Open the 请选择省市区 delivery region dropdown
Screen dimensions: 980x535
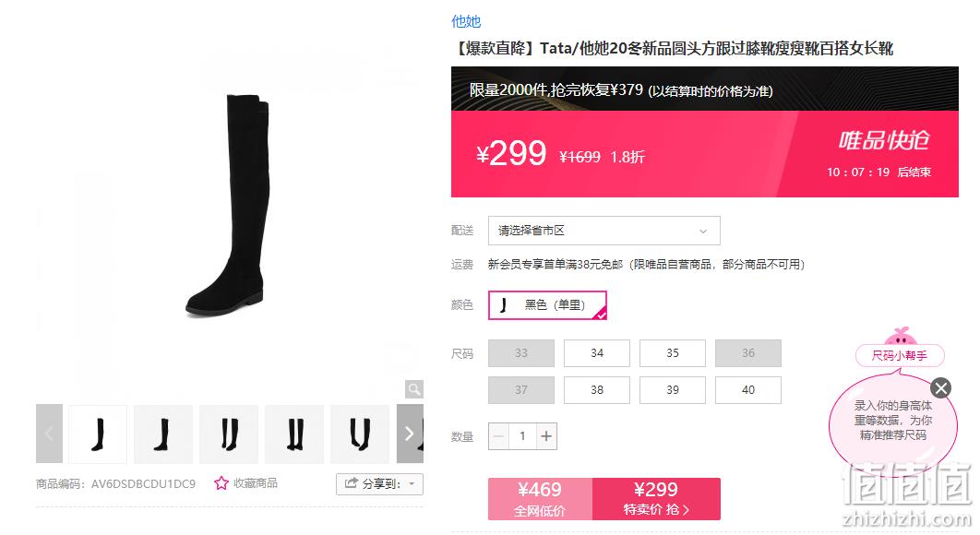point(604,231)
